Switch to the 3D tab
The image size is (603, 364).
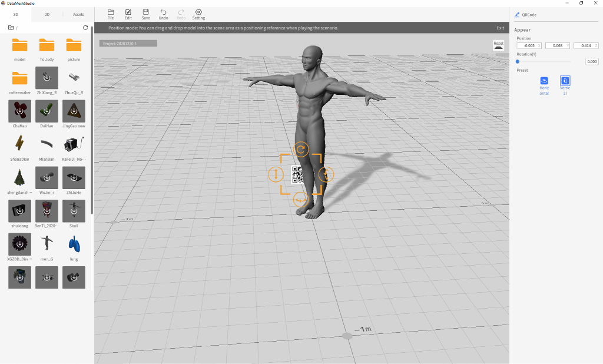tap(16, 15)
